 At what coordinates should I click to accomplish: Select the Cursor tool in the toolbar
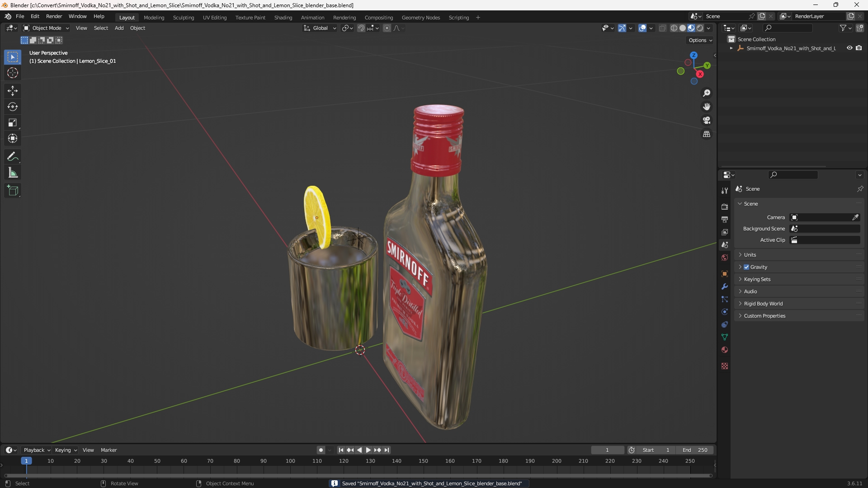13,73
